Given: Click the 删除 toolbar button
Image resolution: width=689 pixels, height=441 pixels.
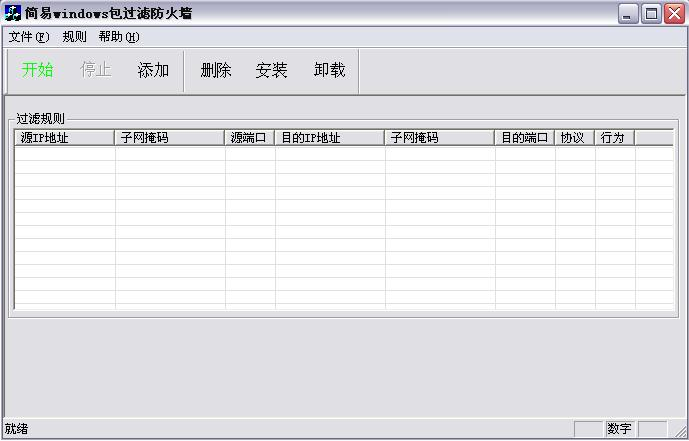Looking at the screenshot, I should 216,70.
